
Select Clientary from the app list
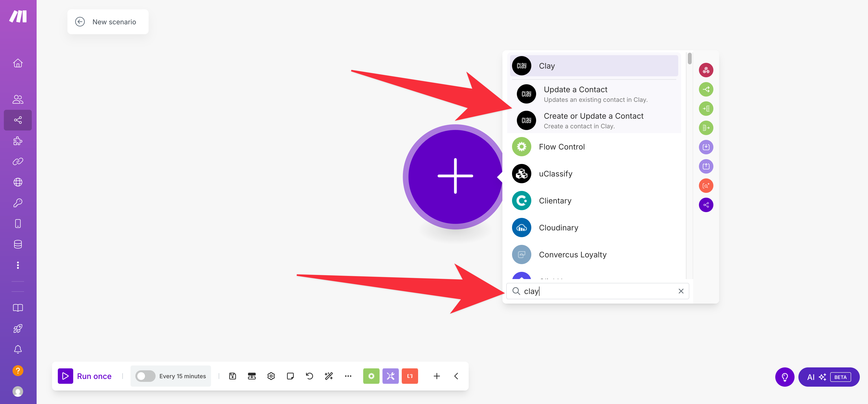[594, 201]
